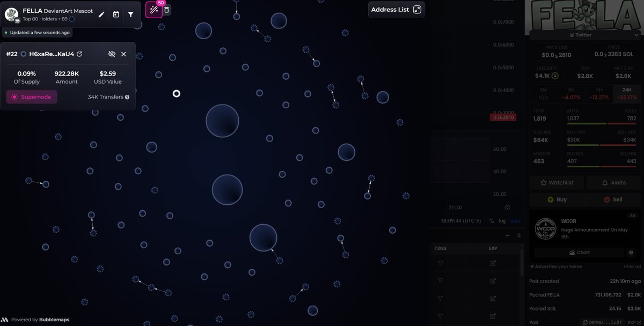Select the 6H timeframe tab
Screen dimensions: 644x326
pyautogui.click(x=599, y=94)
